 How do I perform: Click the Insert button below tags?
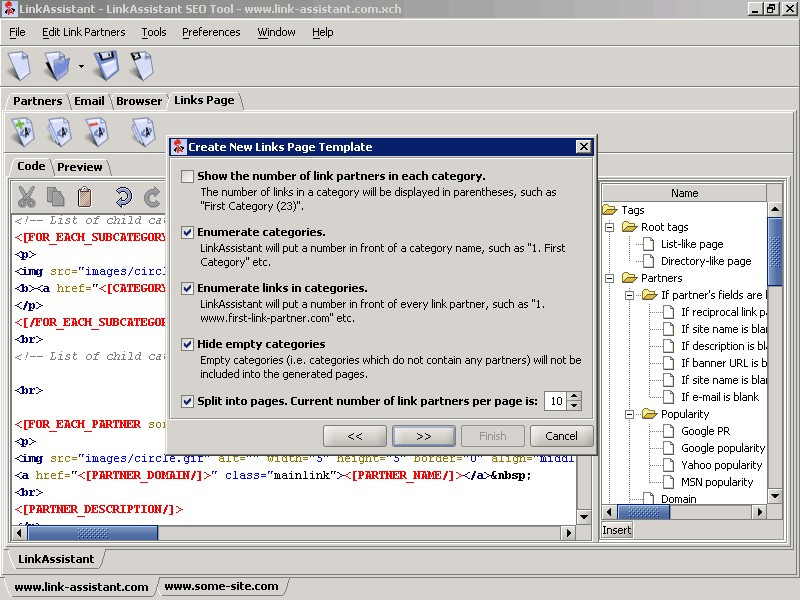(616, 530)
